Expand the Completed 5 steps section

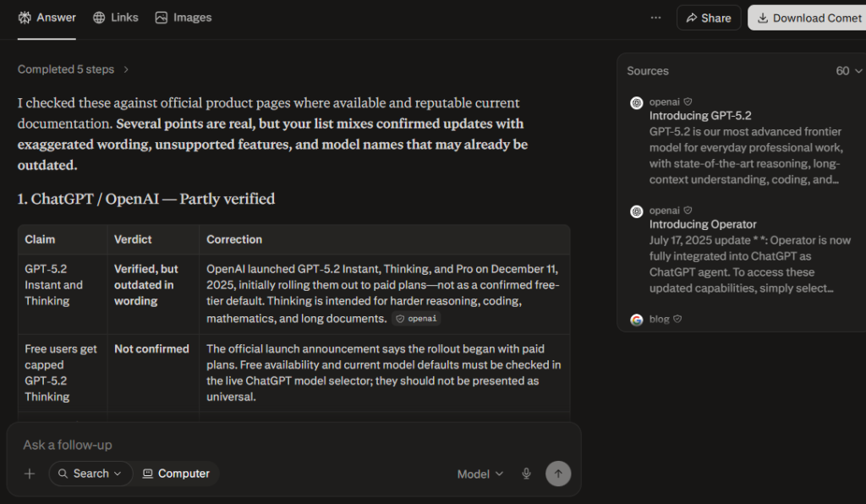[x=73, y=69]
